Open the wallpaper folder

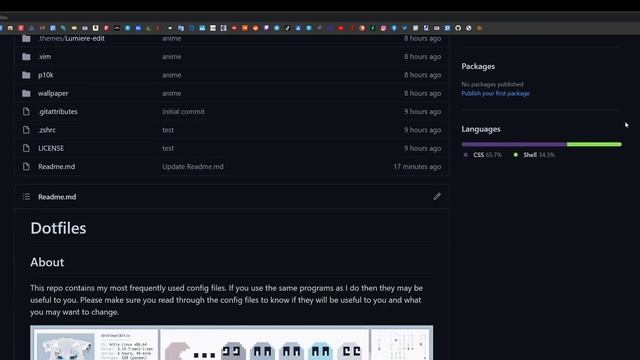point(53,93)
